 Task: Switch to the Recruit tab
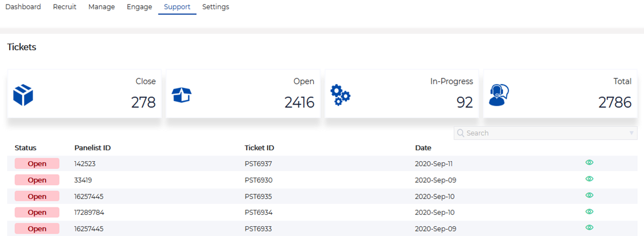(x=64, y=7)
